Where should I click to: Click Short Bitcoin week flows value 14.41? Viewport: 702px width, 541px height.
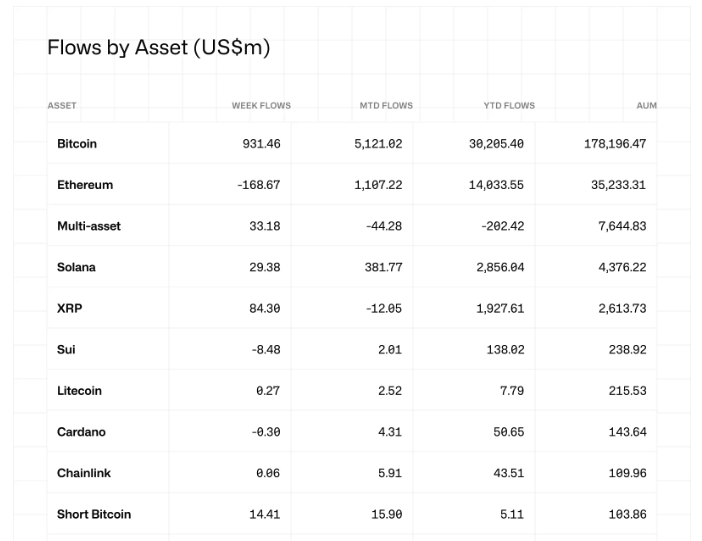coord(265,515)
